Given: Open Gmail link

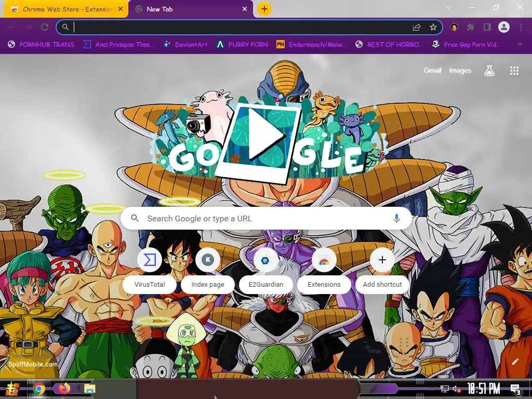Looking at the screenshot, I should 432,71.
